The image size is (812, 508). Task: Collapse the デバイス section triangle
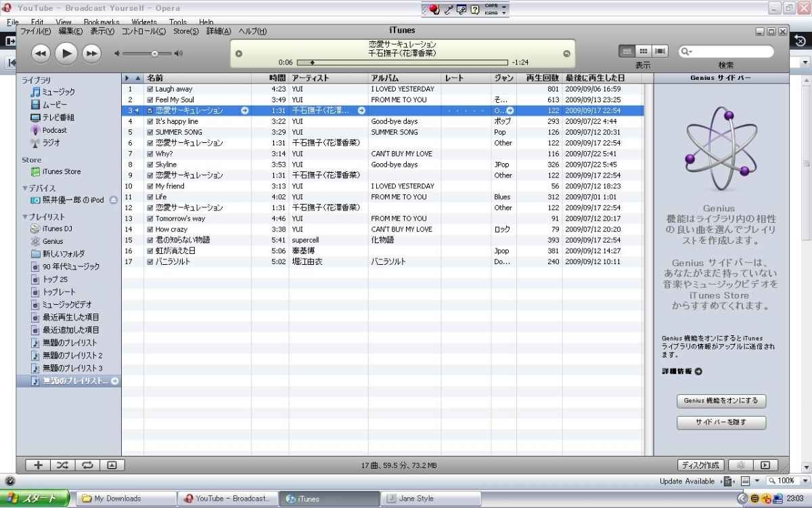click(25, 188)
